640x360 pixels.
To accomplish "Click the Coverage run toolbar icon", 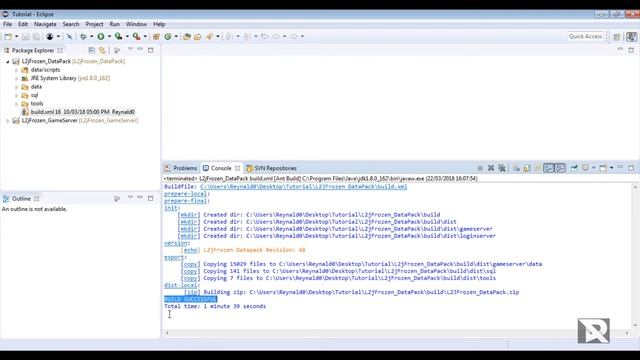I will pyautogui.click(x=118, y=36).
